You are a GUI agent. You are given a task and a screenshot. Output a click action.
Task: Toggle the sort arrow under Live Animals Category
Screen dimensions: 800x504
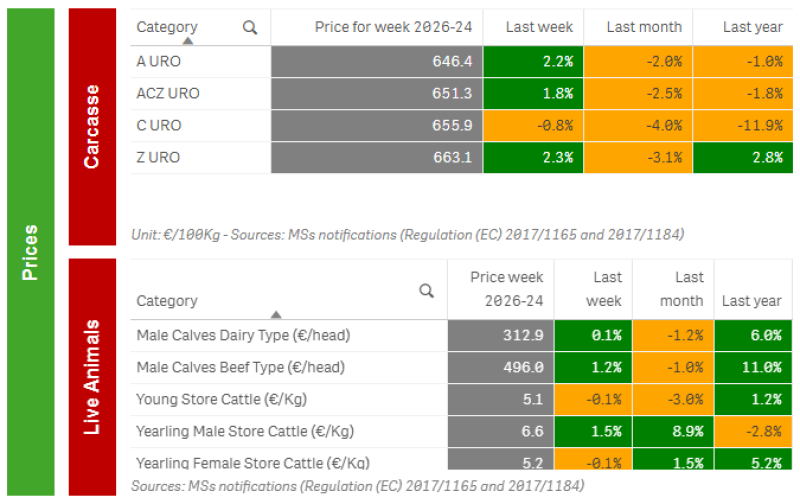[276, 314]
